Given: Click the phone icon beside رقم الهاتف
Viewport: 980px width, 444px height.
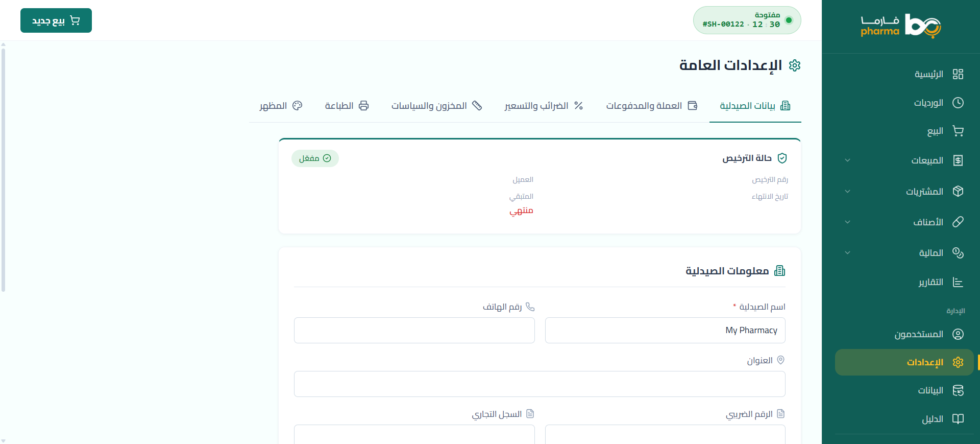Looking at the screenshot, I should [530, 307].
